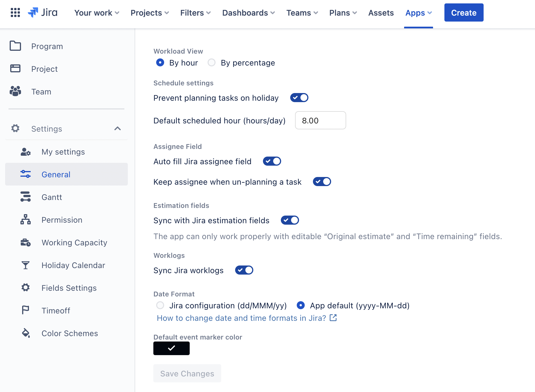Click the Holiday Calendar cocktail icon
This screenshot has height=392, width=535.
26,265
